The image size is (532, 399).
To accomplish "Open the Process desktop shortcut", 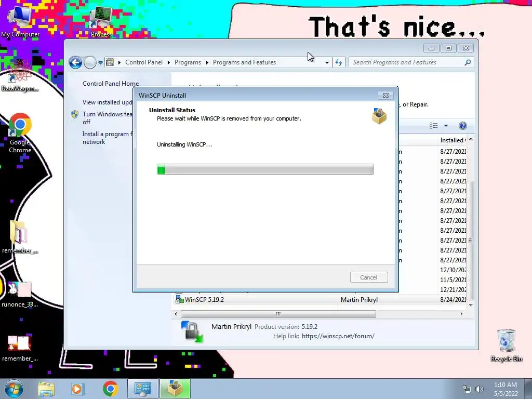I will 101,21.
